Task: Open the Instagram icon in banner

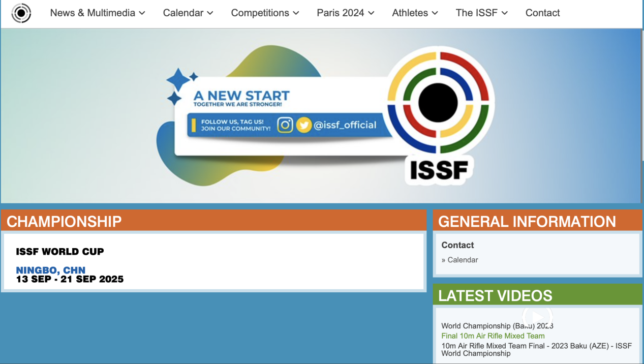Action: [285, 125]
